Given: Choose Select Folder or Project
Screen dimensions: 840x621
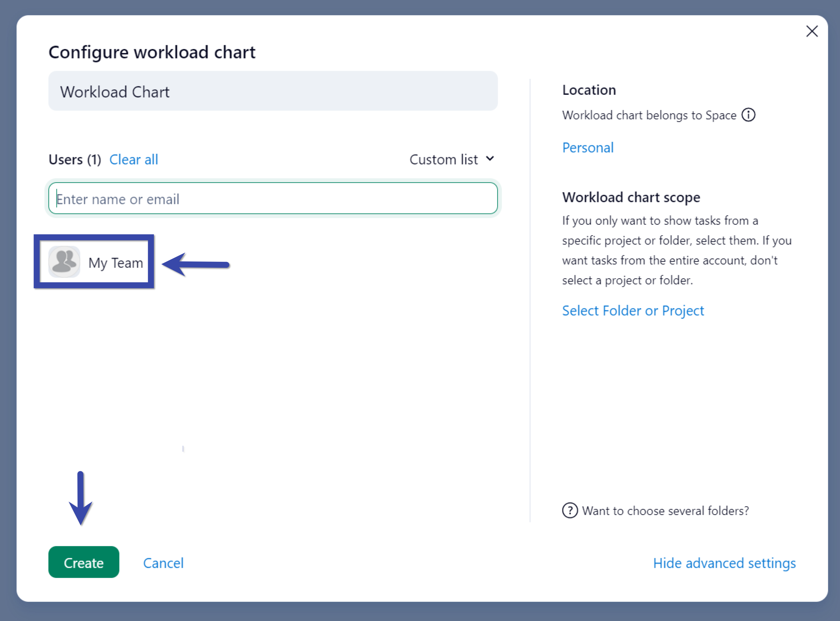Looking at the screenshot, I should (633, 310).
